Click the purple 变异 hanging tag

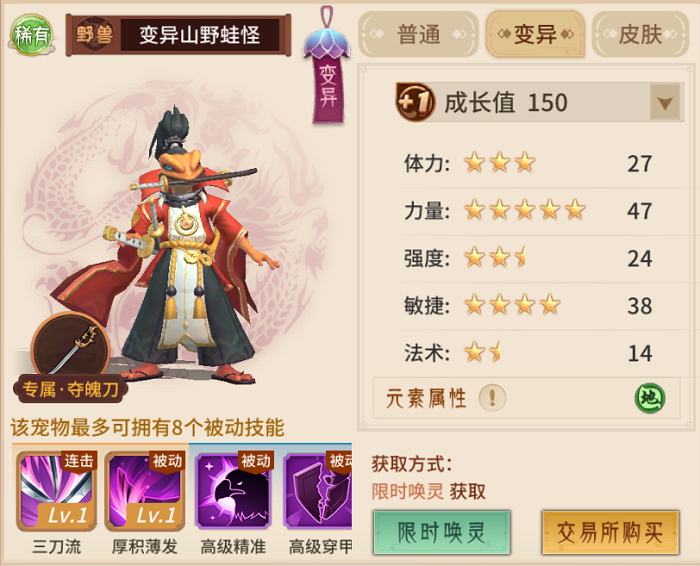click(x=328, y=67)
